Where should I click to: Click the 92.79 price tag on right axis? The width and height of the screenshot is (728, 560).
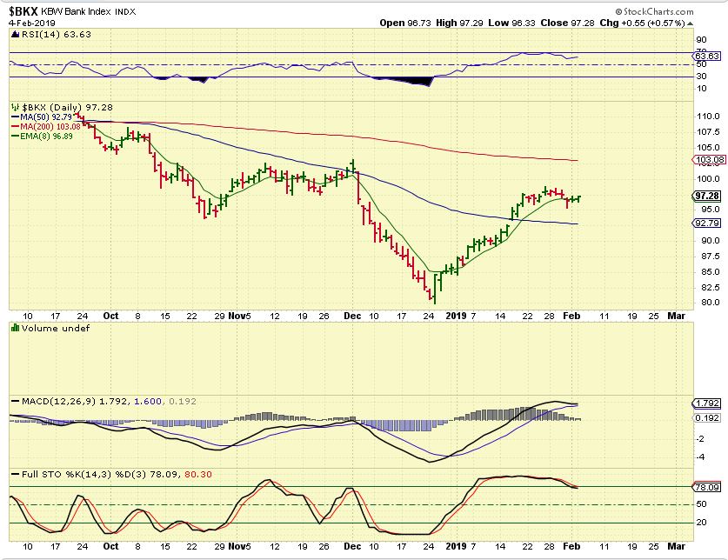pyautogui.click(x=707, y=223)
